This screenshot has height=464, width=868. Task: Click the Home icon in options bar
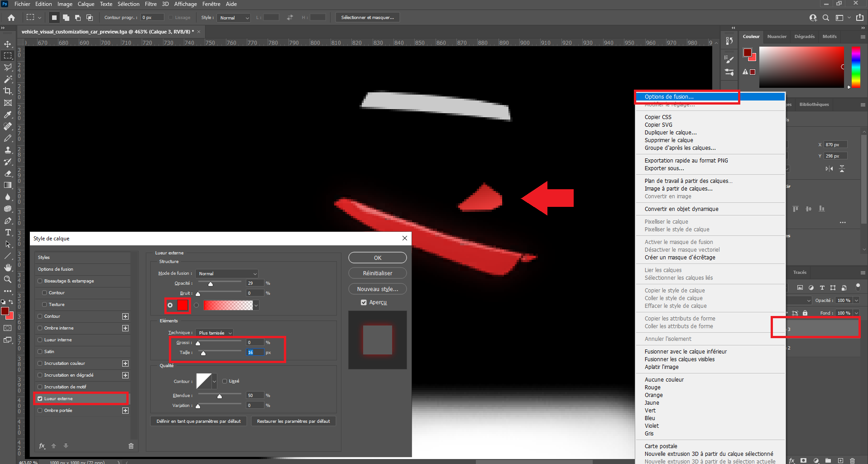pyautogui.click(x=11, y=18)
